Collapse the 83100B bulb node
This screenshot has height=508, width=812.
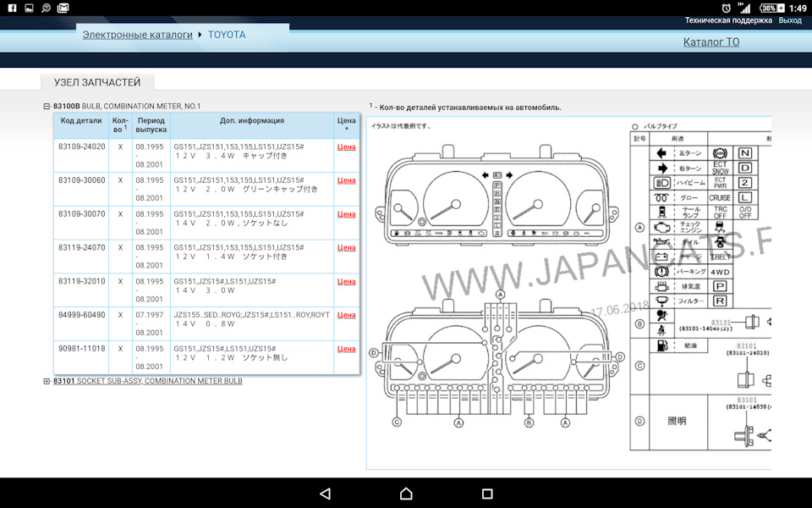[x=47, y=107]
